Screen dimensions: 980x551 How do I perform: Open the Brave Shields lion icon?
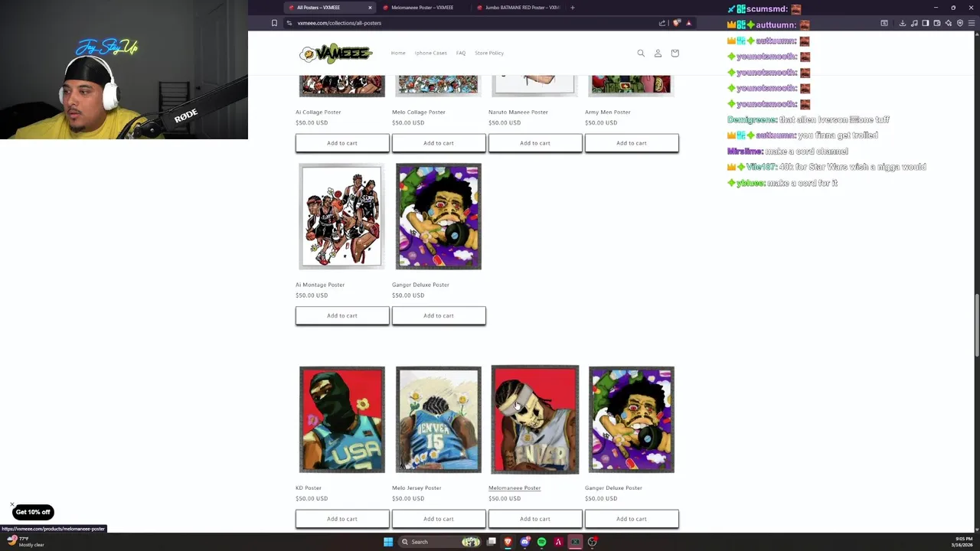click(676, 23)
